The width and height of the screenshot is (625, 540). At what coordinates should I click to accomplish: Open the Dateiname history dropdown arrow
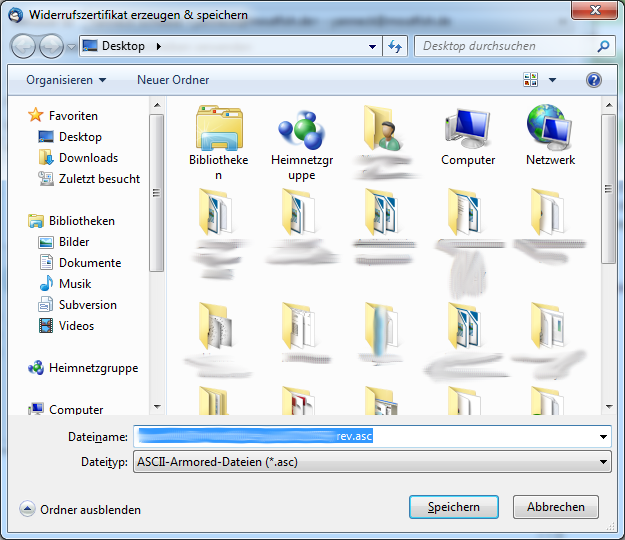coord(602,437)
